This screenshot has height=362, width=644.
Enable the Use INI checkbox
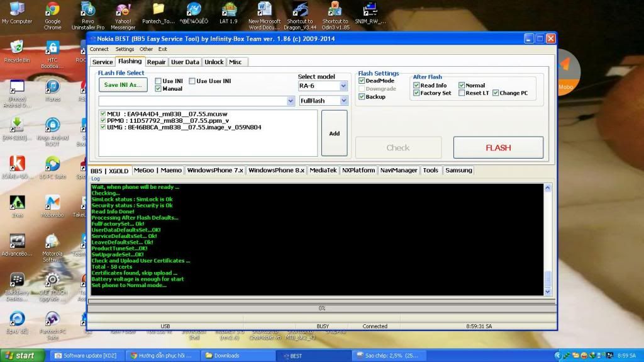pos(158,81)
